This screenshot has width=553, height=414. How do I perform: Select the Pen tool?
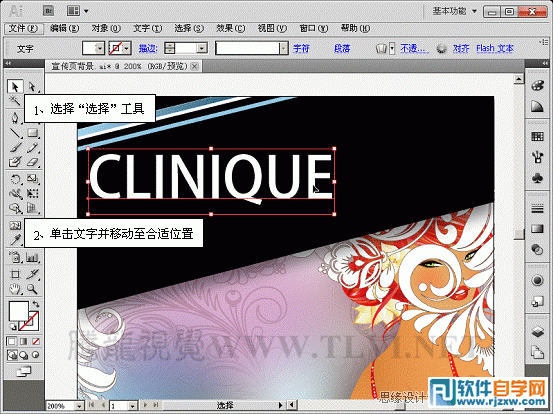pos(15,118)
